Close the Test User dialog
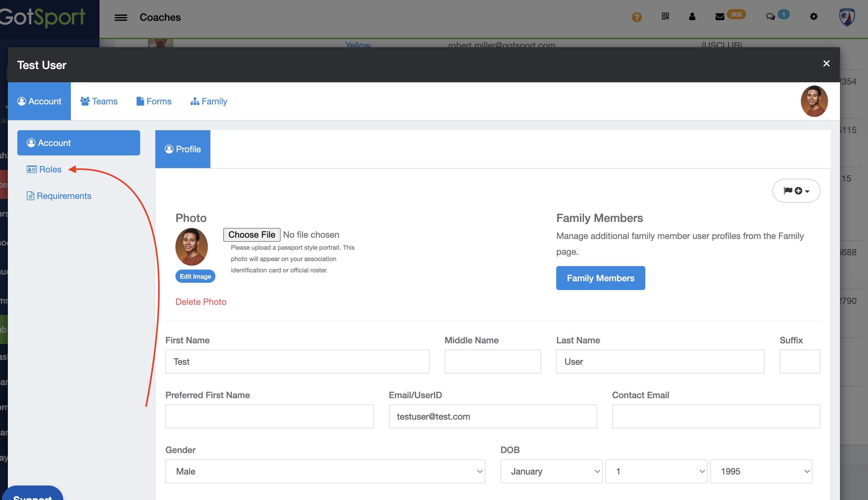The width and height of the screenshot is (868, 500). (x=826, y=64)
